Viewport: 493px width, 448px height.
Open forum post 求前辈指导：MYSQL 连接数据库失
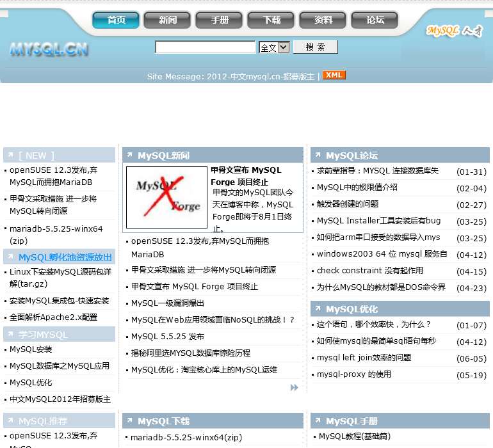click(378, 171)
